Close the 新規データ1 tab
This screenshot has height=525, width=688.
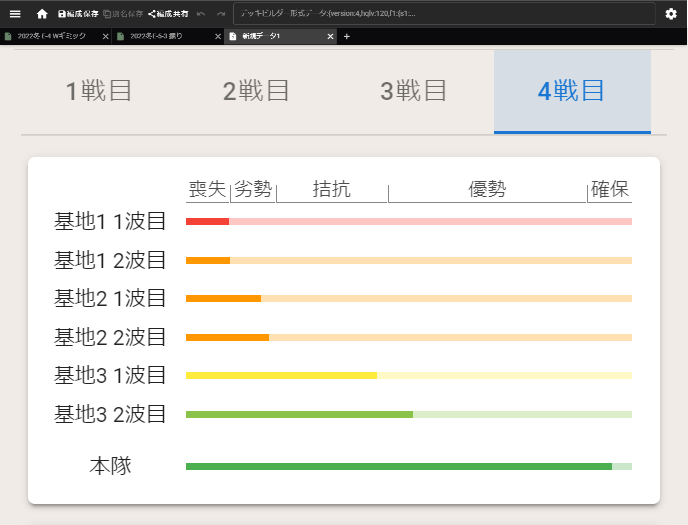[x=330, y=36]
